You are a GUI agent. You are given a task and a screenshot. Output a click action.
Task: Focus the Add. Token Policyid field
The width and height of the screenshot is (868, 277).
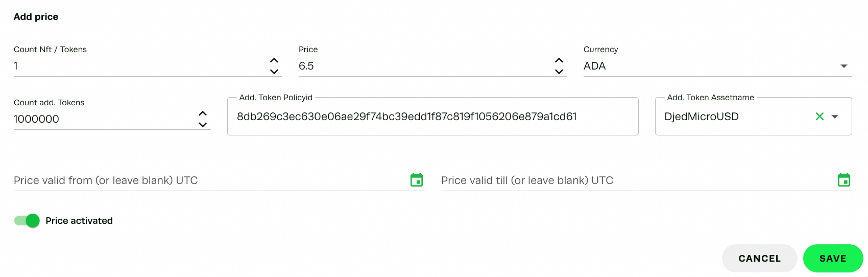(x=432, y=117)
